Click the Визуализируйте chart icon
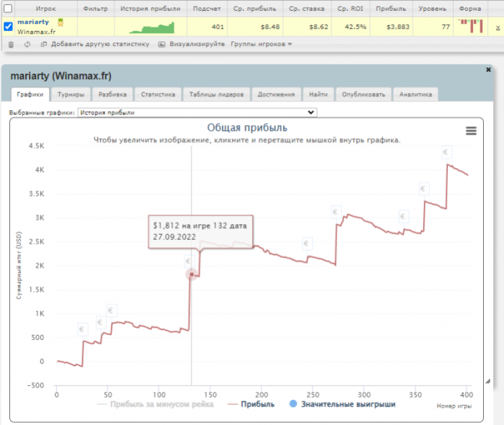 click(x=162, y=44)
